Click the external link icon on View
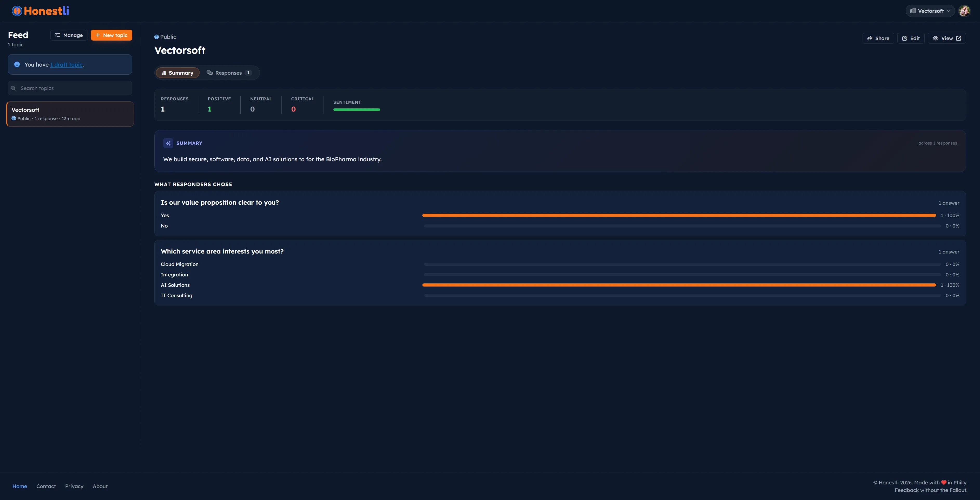Image resolution: width=980 pixels, height=500 pixels. pyautogui.click(x=958, y=38)
